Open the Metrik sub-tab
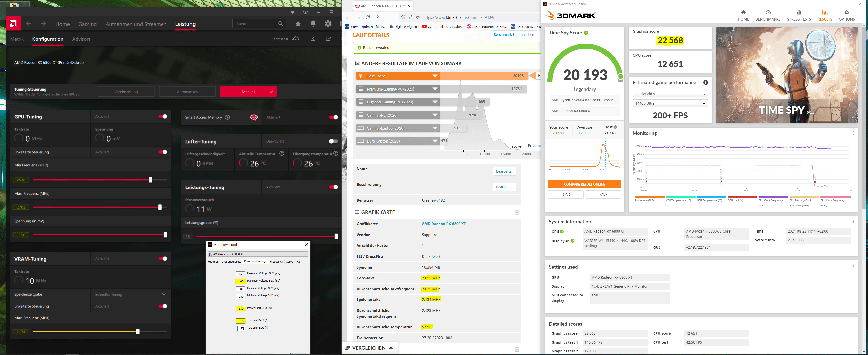The image size is (868, 355). 17,39
